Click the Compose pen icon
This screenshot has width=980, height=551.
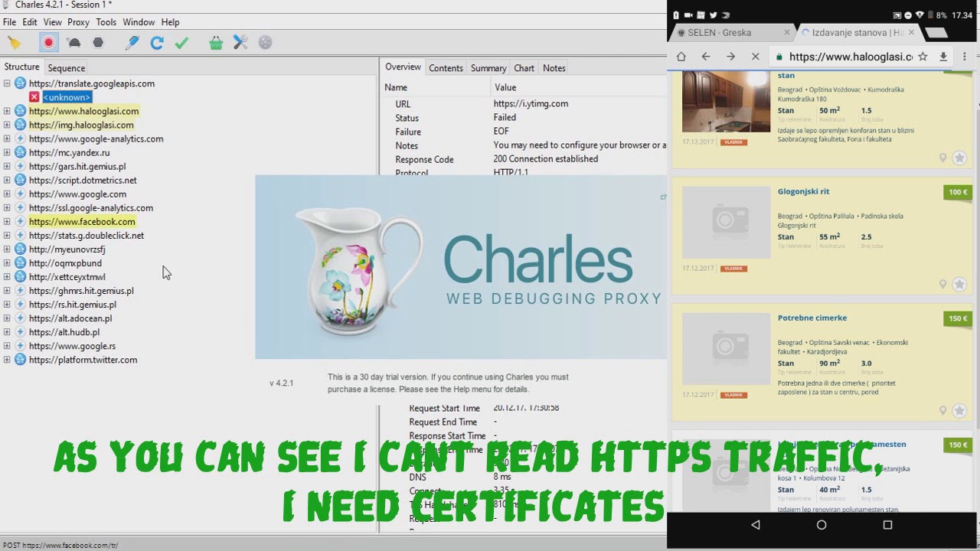point(132,43)
